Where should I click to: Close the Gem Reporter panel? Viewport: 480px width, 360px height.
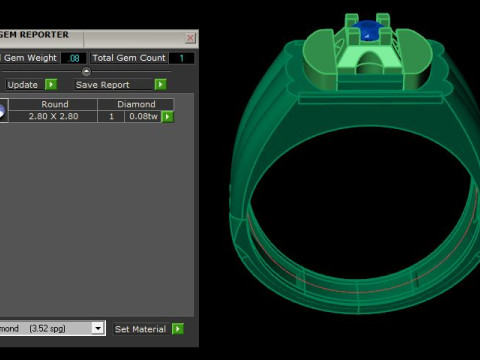(x=190, y=38)
